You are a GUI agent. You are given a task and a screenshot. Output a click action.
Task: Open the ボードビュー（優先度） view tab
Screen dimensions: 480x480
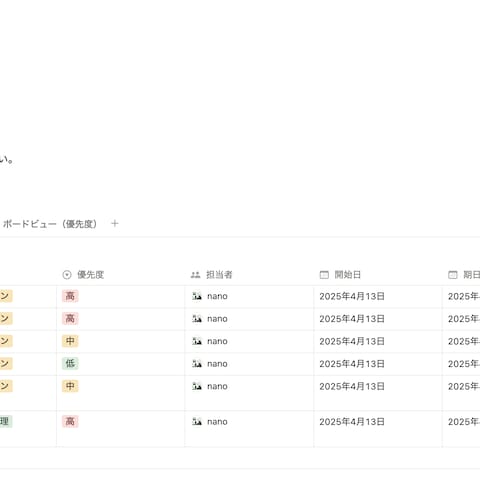(x=49, y=224)
